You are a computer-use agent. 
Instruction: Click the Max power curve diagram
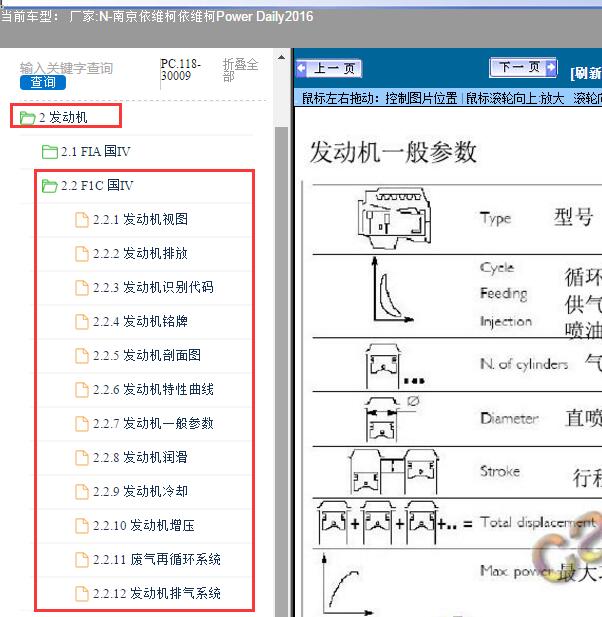[x=347, y=584]
